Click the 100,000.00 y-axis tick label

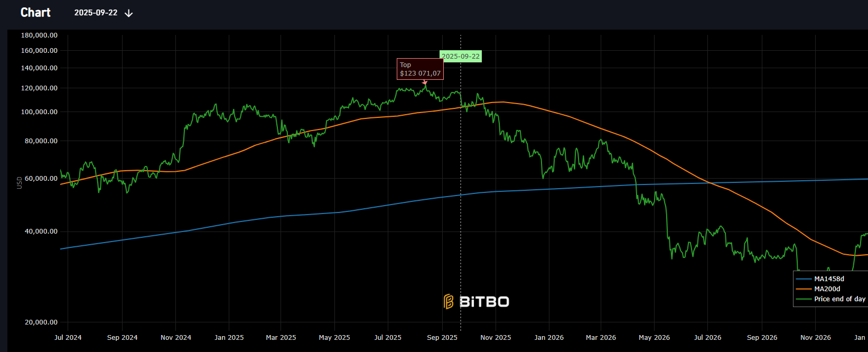point(39,112)
